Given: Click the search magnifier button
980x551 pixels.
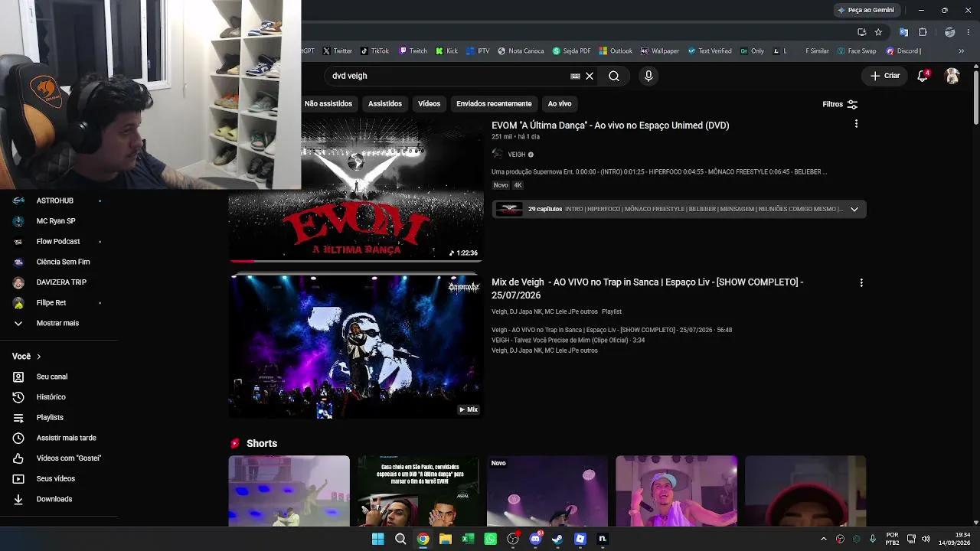Looking at the screenshot, I should pyautogui.click(x=613, y=76).
